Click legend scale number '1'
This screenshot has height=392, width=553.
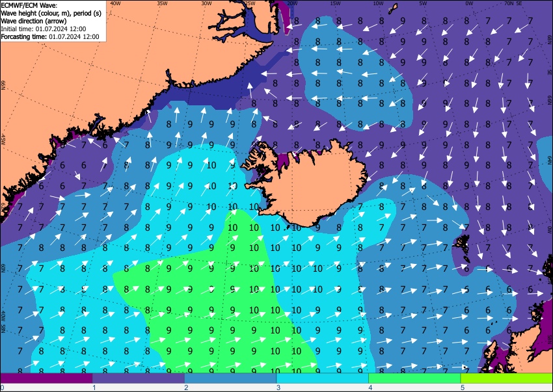94,387
